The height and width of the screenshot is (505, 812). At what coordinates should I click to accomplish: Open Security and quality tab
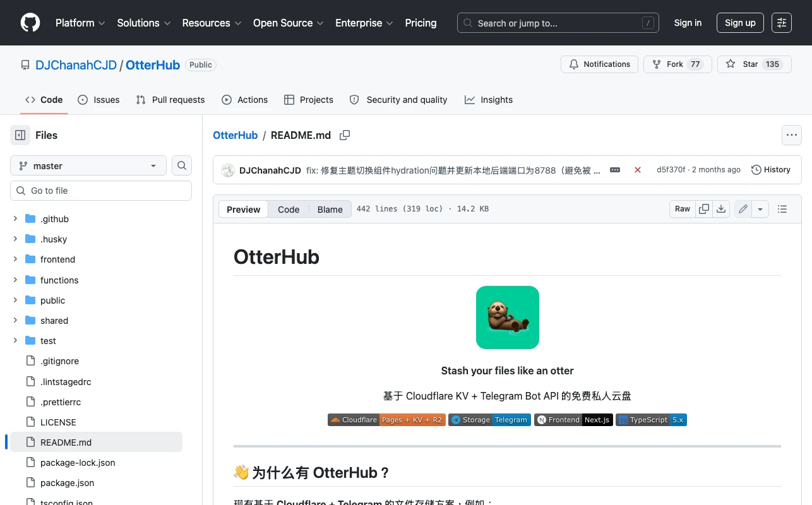pos(398,100)
